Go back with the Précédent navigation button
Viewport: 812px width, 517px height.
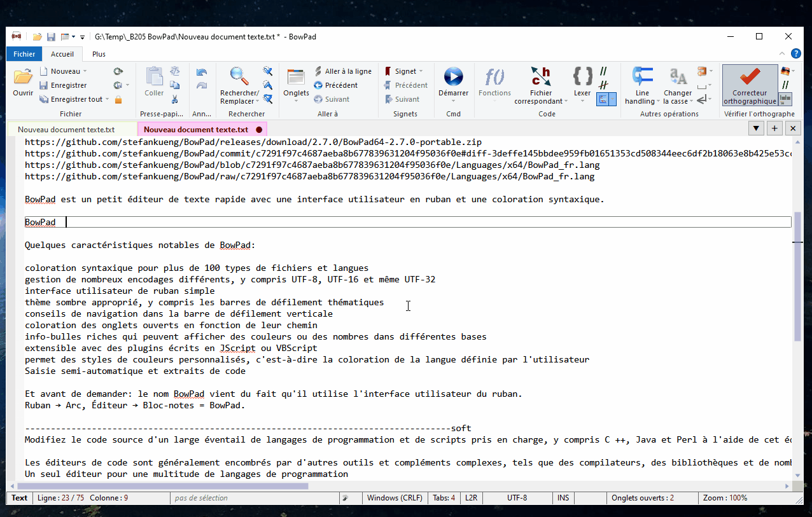336,85
